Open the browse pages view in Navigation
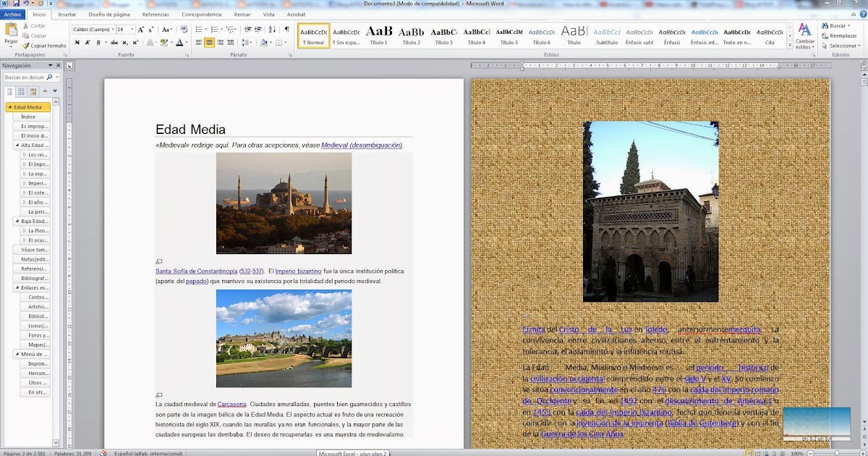 [x=22, y=91]
